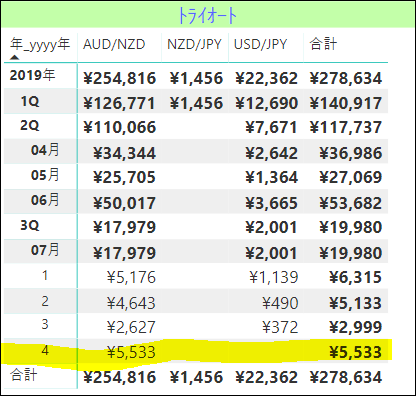This screenshot has width=416, height=396.
Task: Click ¥254,816 in the 2019年 row
Action: pos(119,78)
